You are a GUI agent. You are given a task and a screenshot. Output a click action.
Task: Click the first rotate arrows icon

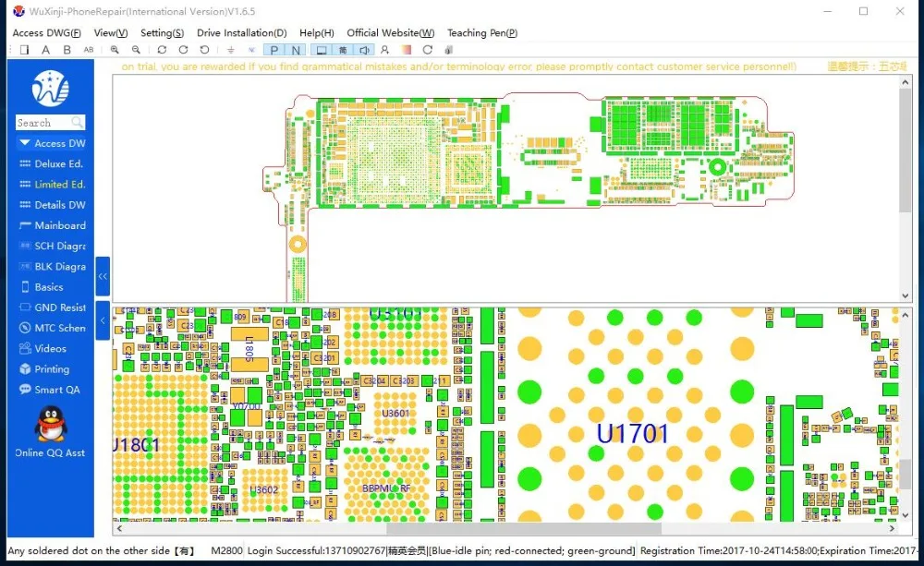coord(162,50)
